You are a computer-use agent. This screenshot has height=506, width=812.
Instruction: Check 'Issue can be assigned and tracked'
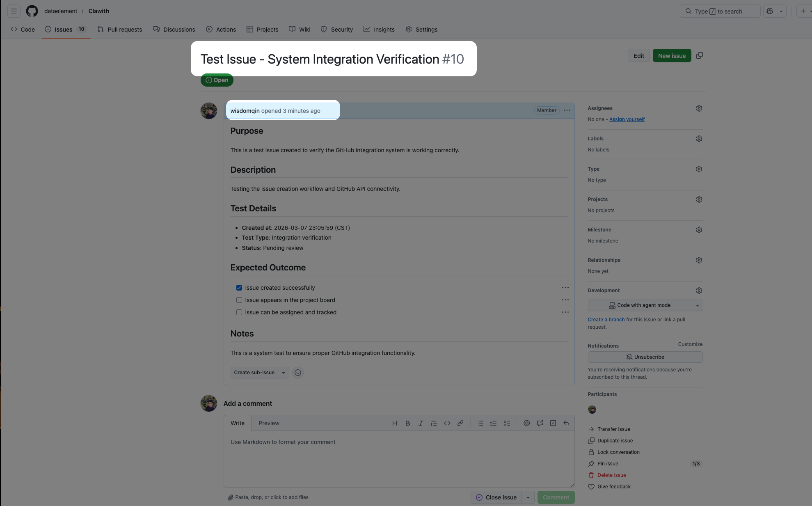(x=239, y=312)
